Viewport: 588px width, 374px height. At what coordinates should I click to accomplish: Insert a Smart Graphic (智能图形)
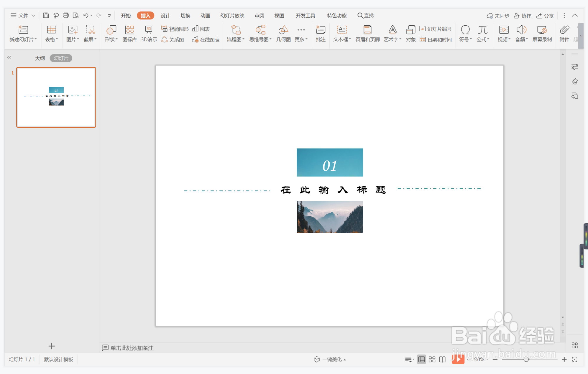(175, 29)
